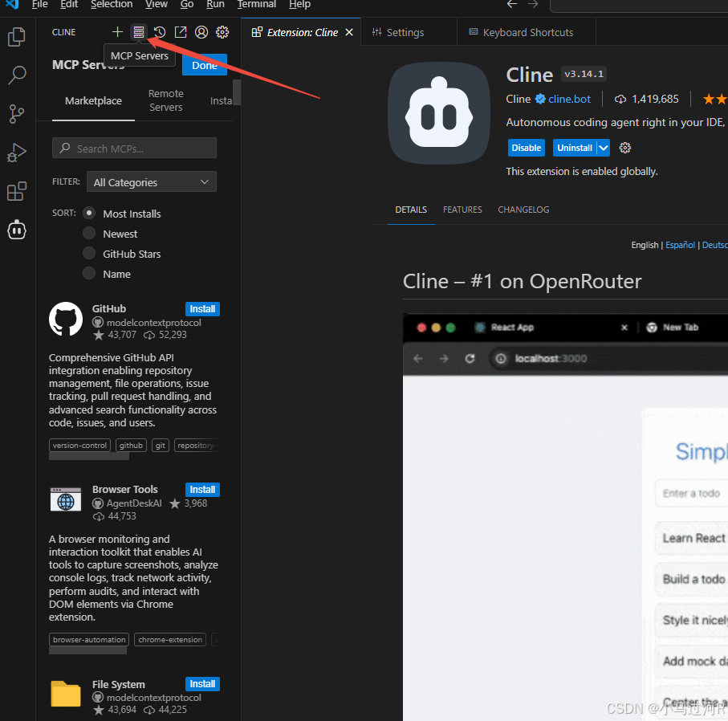Install the File System MCP server
728x721 pixels.
pos(202,684)
